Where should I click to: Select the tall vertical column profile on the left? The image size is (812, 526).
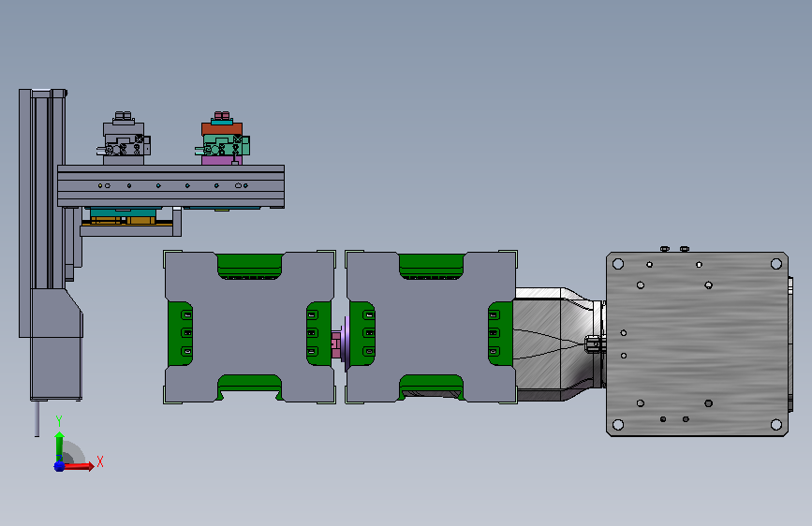point(42,212)
